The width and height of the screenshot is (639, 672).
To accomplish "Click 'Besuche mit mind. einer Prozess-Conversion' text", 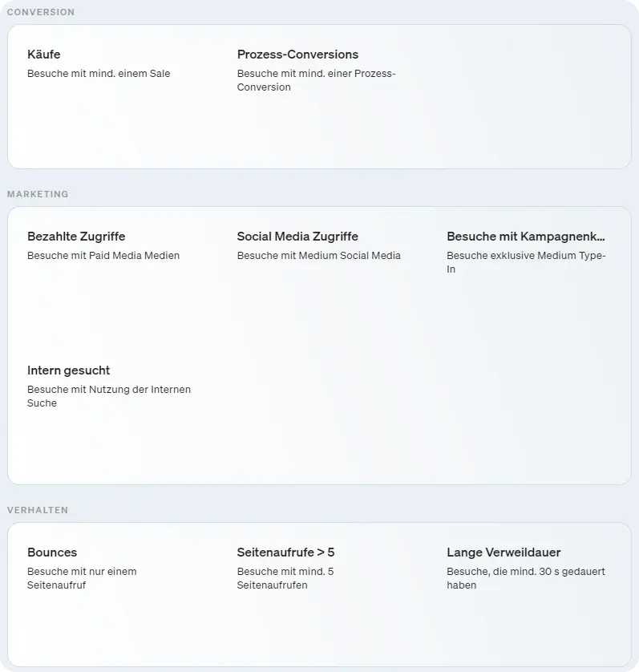I will coord(316,80).
